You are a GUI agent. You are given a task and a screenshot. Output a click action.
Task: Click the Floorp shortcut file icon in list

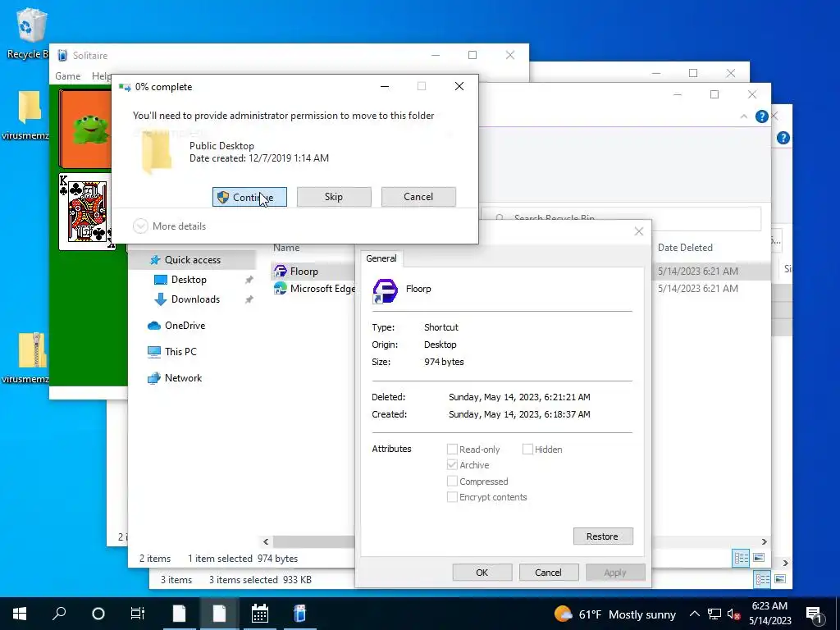281,272
